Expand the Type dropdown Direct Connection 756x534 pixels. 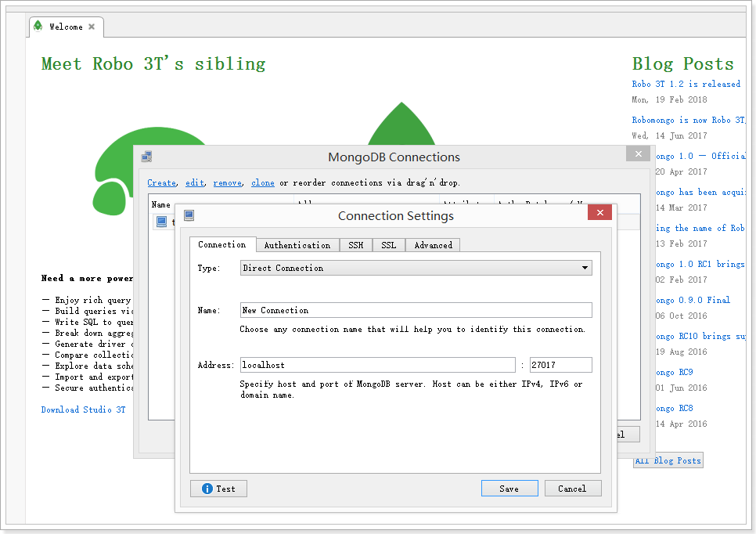[416, 268]
